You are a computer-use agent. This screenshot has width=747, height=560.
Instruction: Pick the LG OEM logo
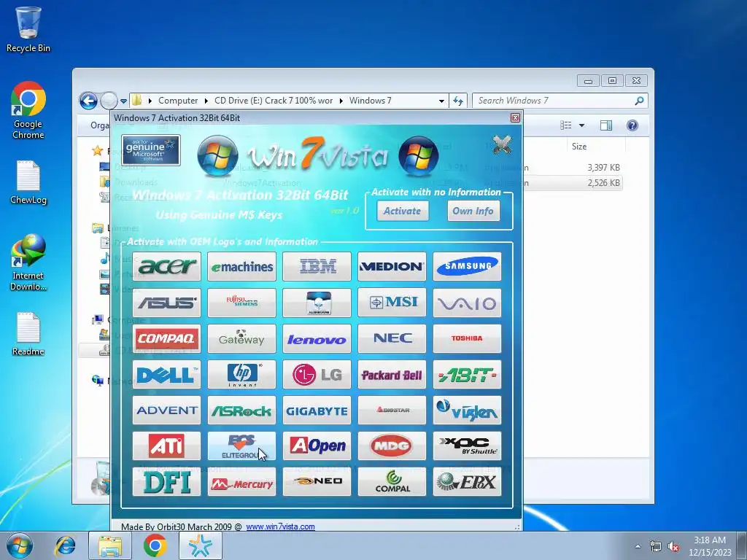tap(317, 375)
